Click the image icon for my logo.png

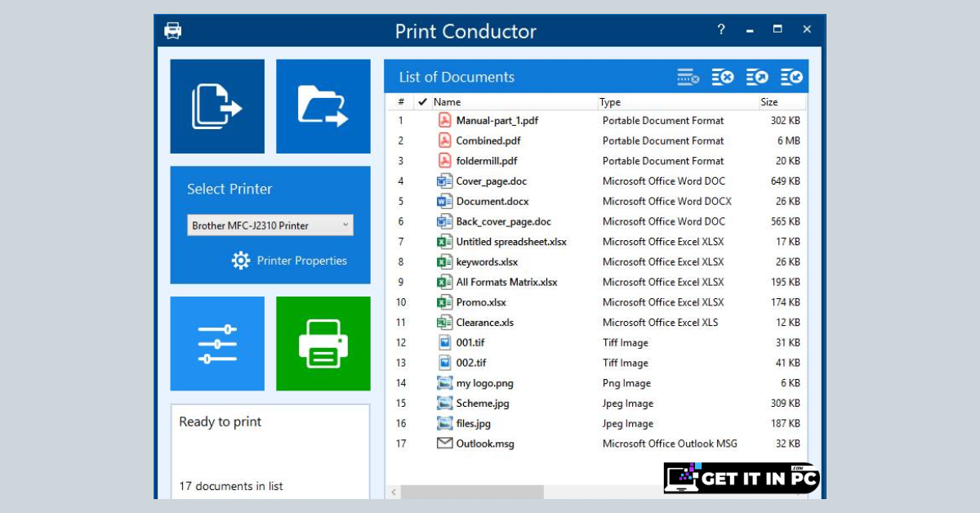click(x=444, y=383)
